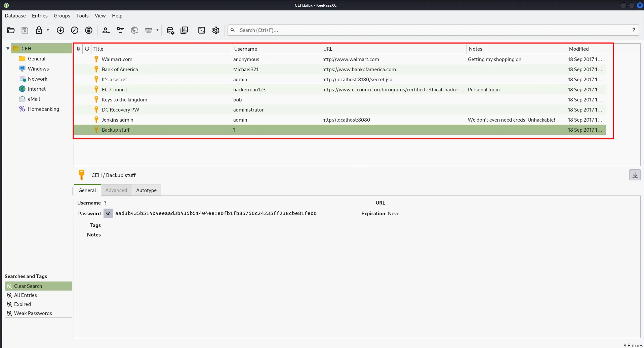
Task: Select the eMail group
Action: click(34, 99)
